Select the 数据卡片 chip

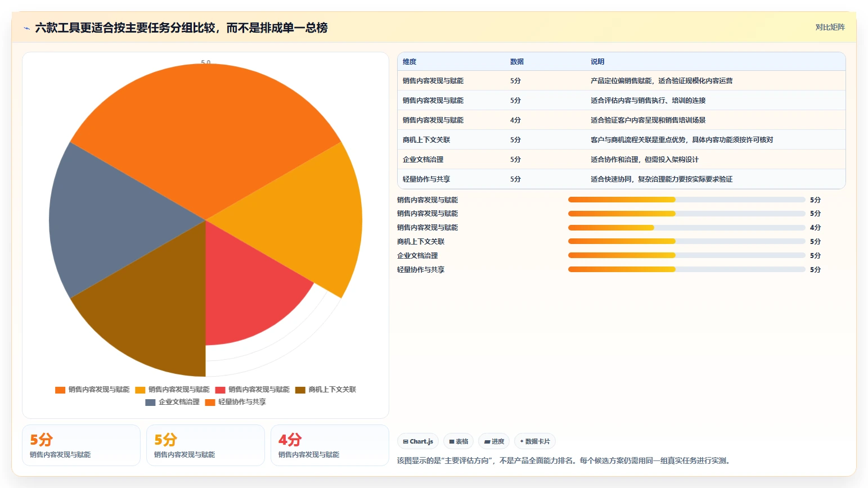534,441
